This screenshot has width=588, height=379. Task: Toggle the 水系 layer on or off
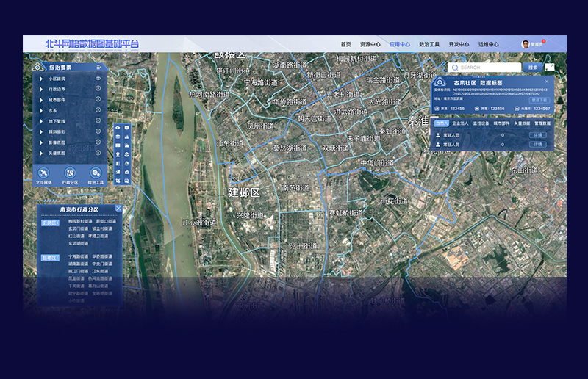98,110
